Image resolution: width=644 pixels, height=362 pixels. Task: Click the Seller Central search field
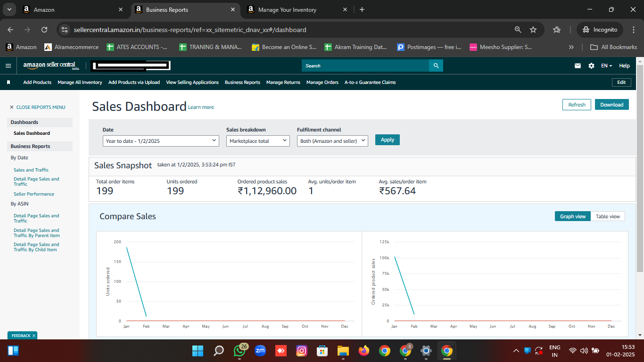coord(365,66)
